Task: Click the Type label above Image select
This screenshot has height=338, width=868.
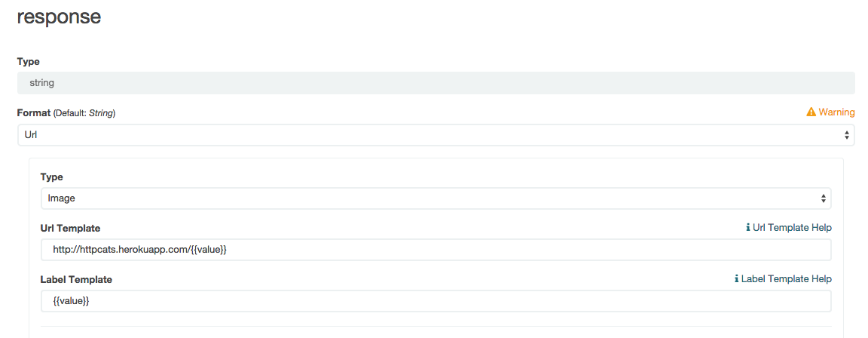Action: [51, 177]
